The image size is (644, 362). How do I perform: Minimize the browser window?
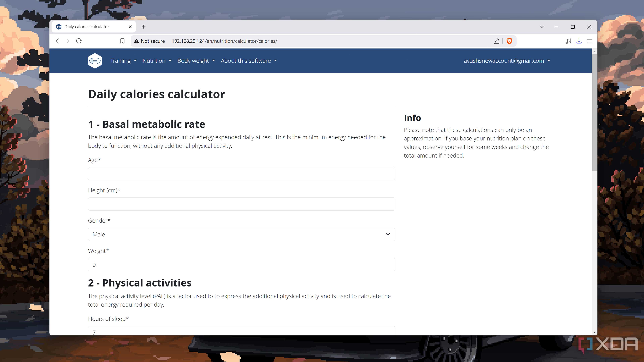tap(556, 27)
